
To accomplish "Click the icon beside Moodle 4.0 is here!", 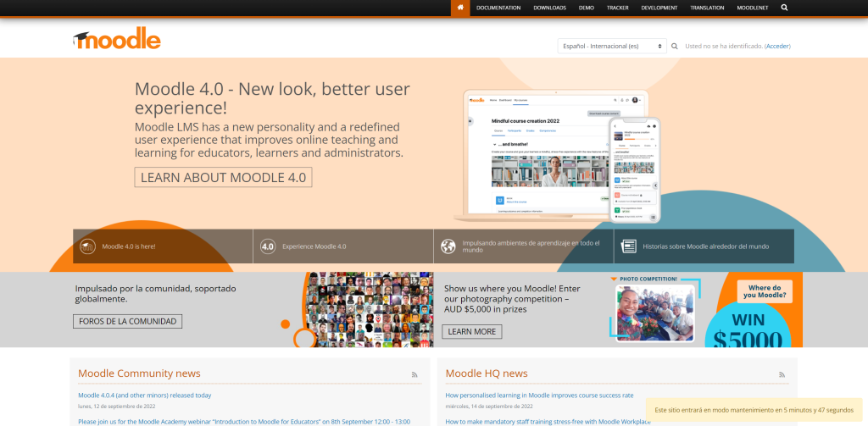I will coord(87,246).
